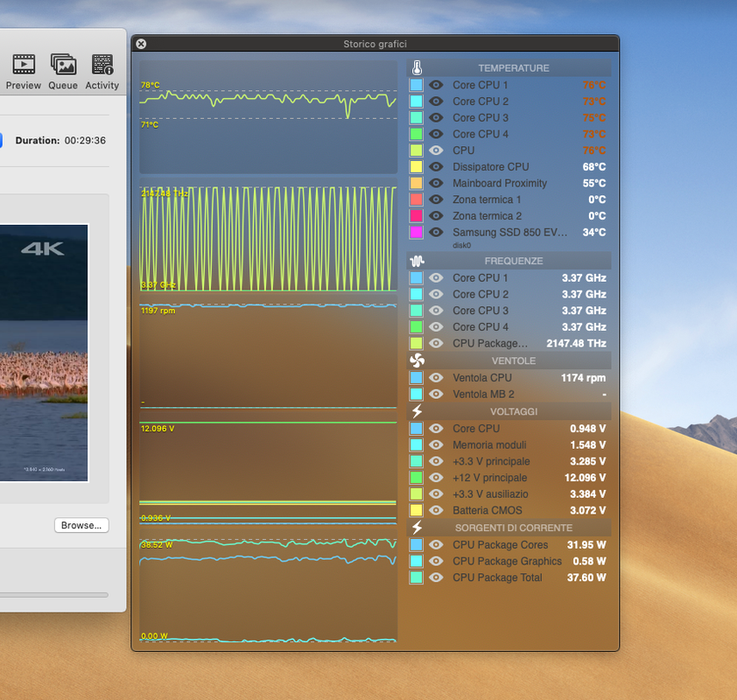The height and width of the screenshot is (700, 737).
Task: Toggle visibility of temperature Core CPU 1
Action: point(436,85)
